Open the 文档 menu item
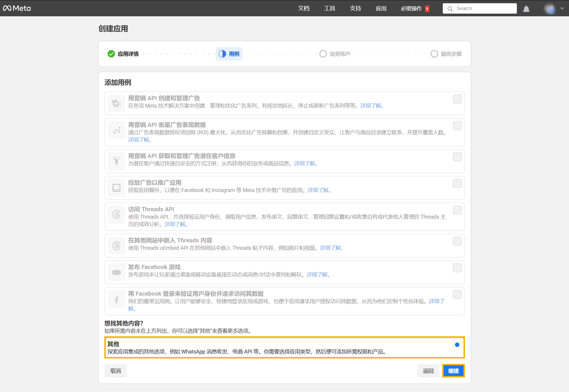This screenshot has width=569, height=392. [304, 9]
